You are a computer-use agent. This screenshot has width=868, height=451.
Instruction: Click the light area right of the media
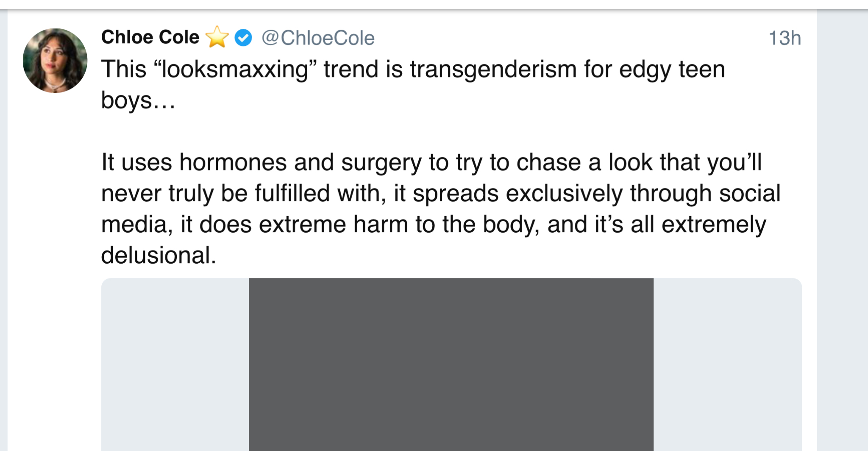[x=727, y=365]
